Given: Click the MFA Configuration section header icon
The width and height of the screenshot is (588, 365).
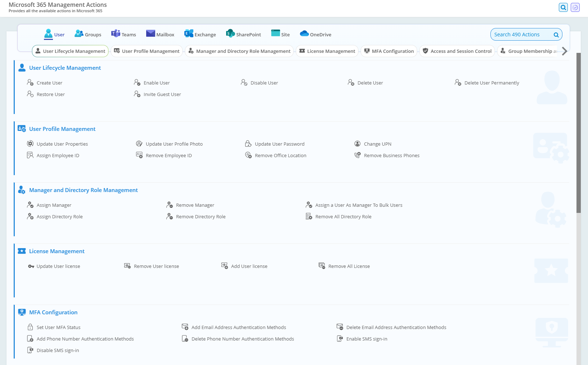Looking at the screenshot, I should pos(22,312).
